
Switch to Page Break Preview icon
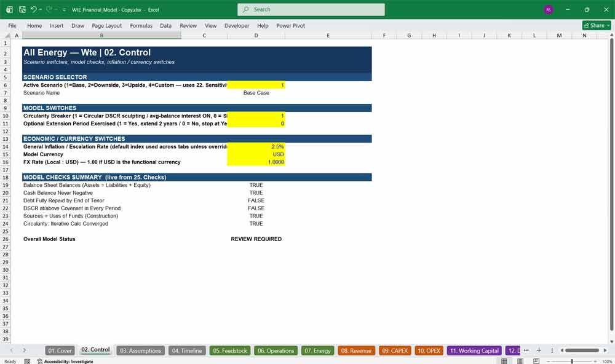536,362
